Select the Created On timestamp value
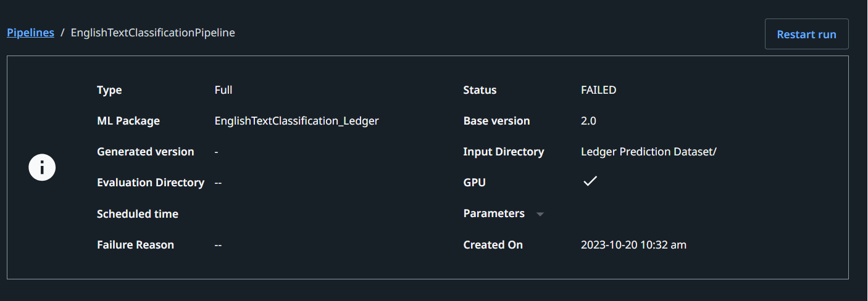This screenshot has width=868, height=301. pyautogui.click(x=633, y=245)
